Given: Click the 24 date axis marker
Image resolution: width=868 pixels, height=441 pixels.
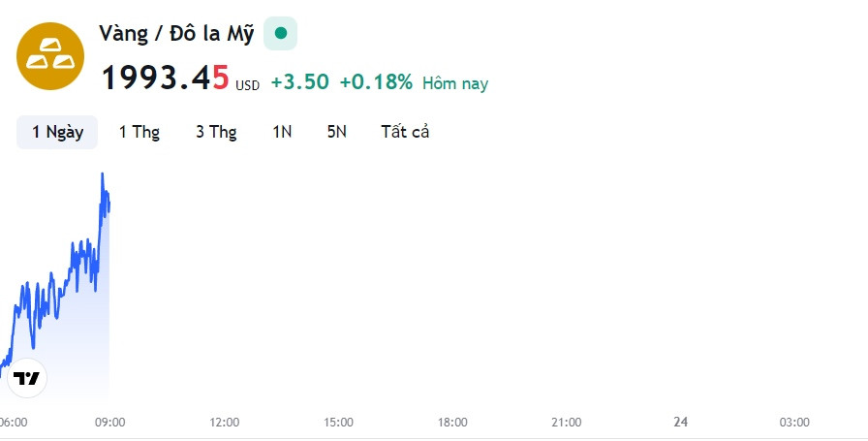Looking at the screenshot, I should coord(680,423).
